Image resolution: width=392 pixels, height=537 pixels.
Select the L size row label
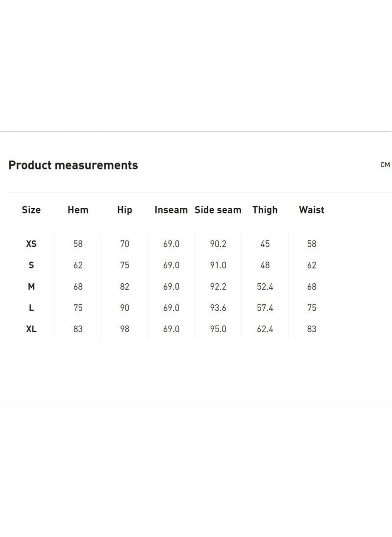pos(31,308)
